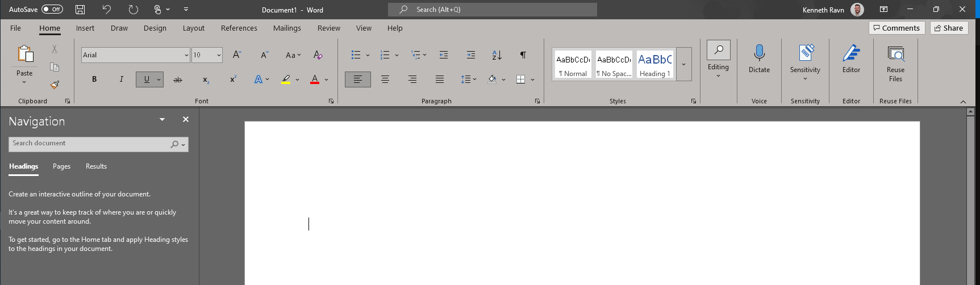Click the Paste clipboard icon
The width and height of the screenshot is (980, 285).
pos(25,54)
